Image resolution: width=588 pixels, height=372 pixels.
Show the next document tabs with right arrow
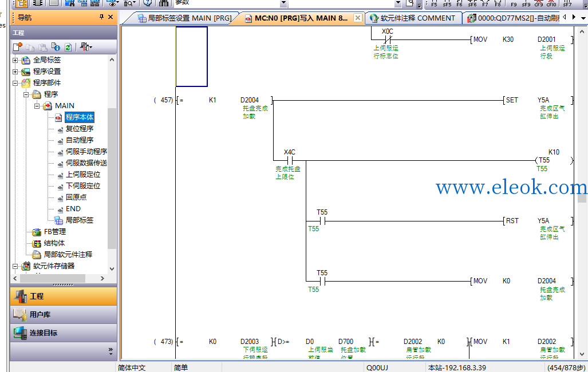(574, 17)
